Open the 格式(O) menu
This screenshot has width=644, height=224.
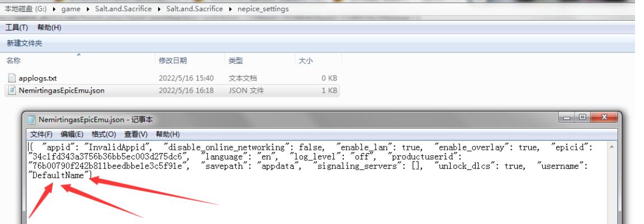tap(103, 134)
